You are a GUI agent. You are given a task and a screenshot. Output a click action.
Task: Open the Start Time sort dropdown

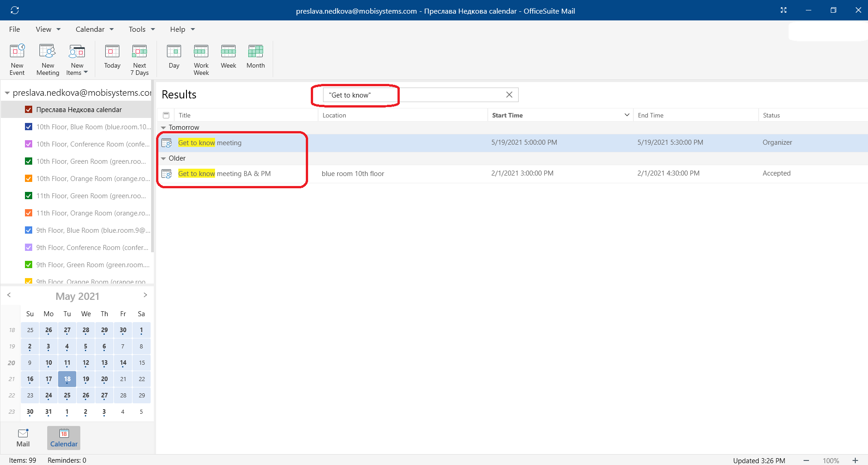tap(627, 115)
